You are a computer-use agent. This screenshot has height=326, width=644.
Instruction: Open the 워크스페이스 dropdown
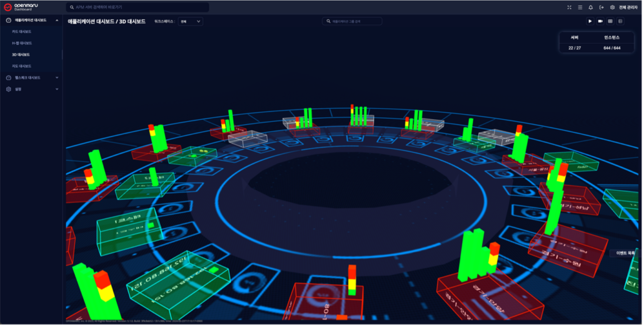(x=190, y=21)
